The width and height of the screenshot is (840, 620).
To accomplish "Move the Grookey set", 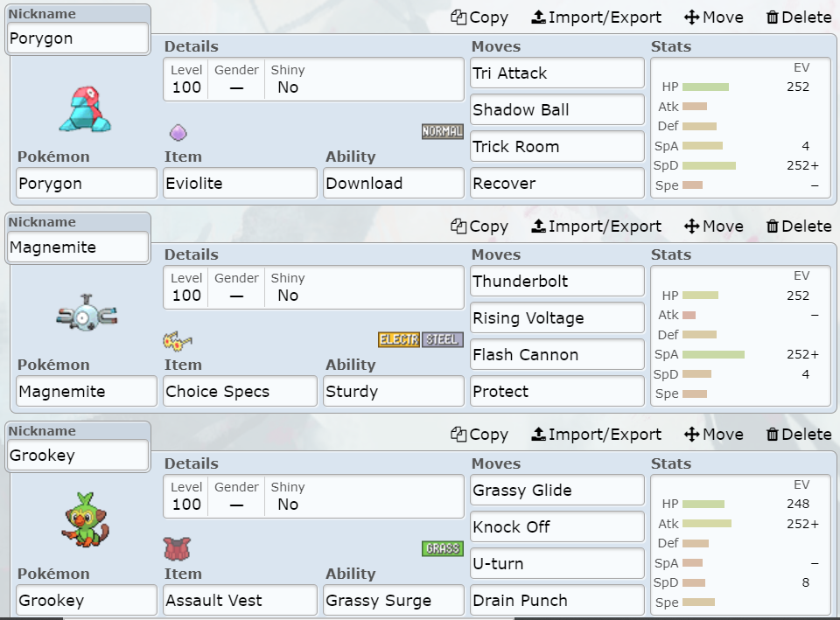I will point(714,435).
